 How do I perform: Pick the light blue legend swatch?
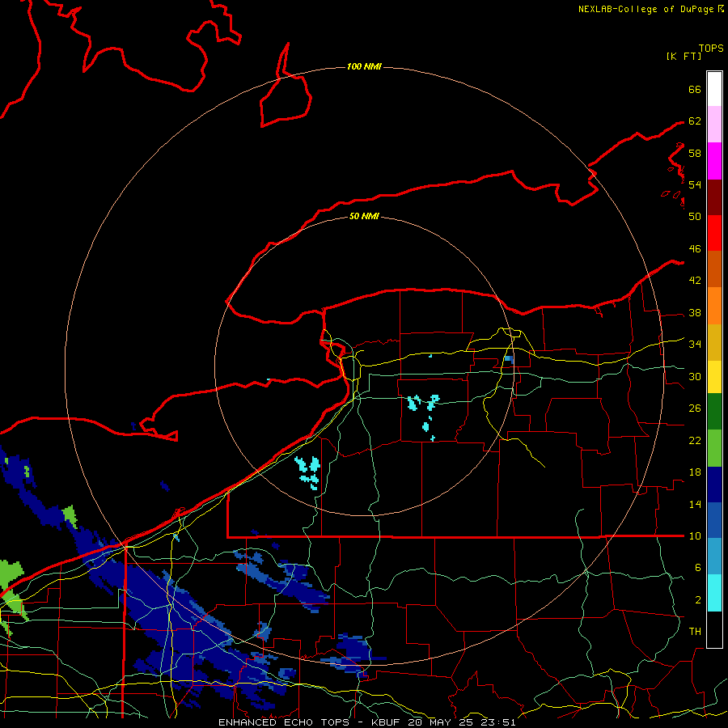(714, 557)
